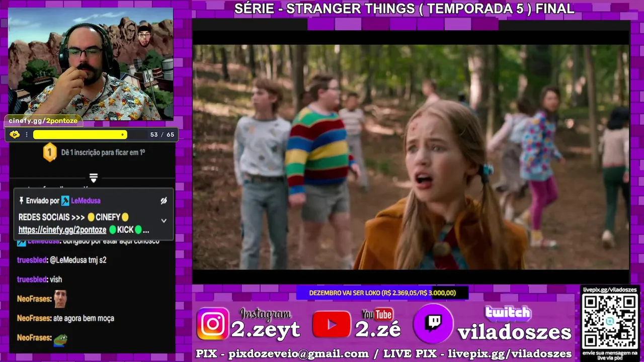Open the goal bar three-dot menu
The height and width of the screenshot is (362, 644).
click(27, 135)
